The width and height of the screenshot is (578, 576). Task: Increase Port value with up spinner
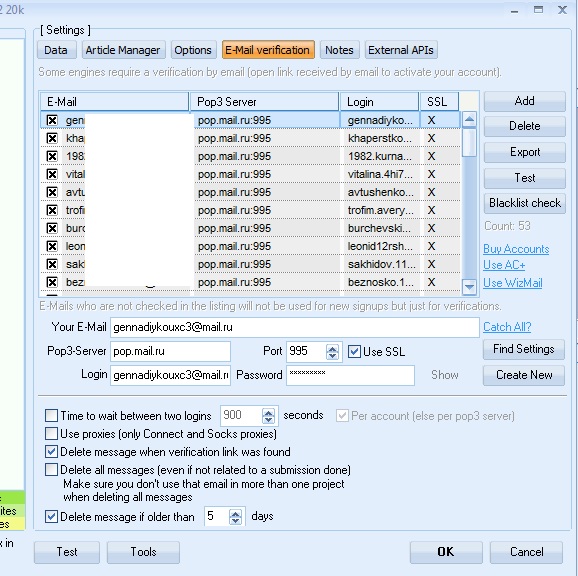[332, 348]
